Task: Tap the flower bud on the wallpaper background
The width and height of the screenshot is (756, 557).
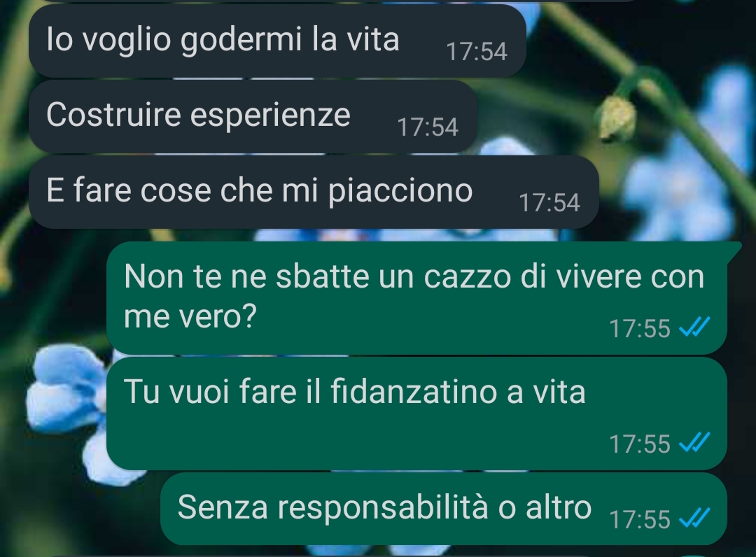Action: tap(617, 118)
